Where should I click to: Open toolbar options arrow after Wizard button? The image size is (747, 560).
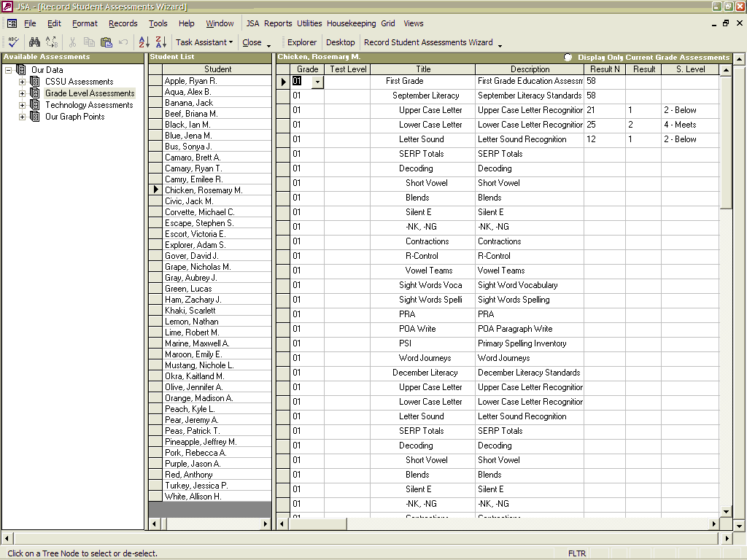(500, 45)
